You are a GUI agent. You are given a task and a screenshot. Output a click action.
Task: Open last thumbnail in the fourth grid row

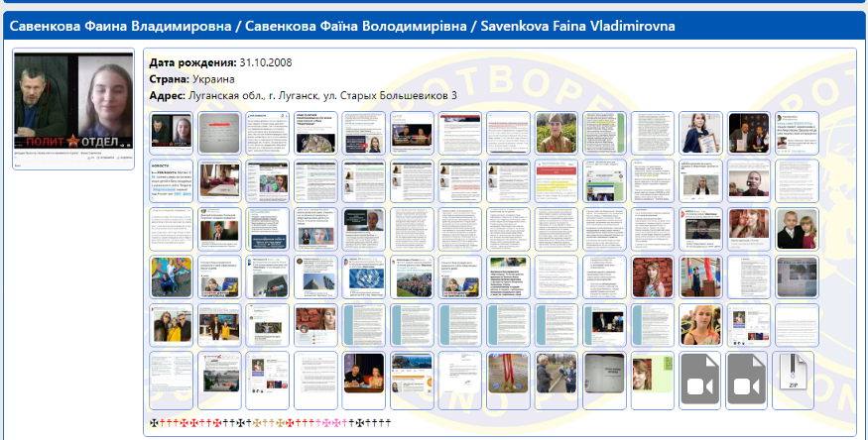[x=798, y=277]
